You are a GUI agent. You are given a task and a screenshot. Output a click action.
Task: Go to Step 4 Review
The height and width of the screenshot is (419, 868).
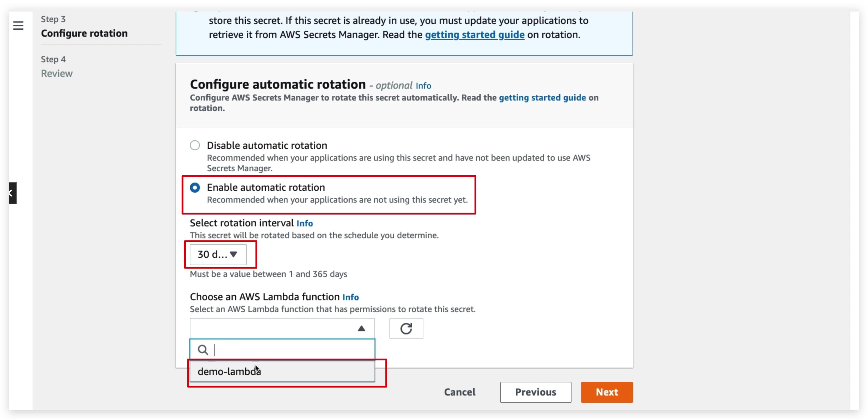(57, 73)
